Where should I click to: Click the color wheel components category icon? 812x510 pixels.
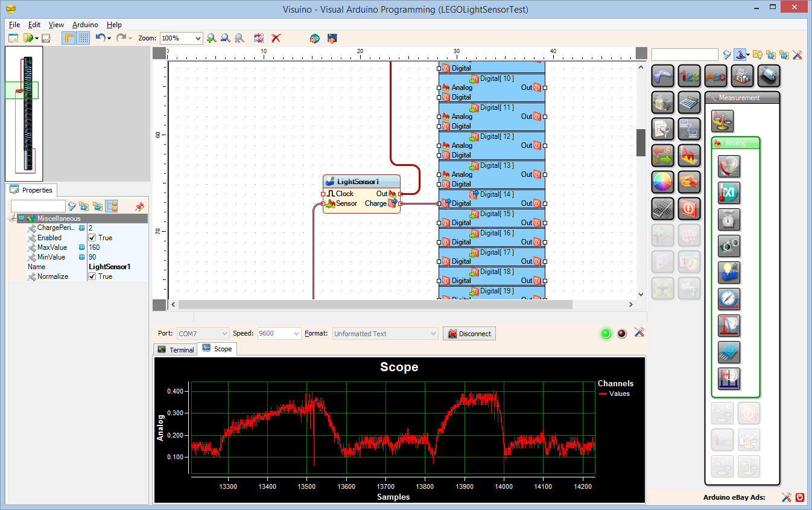click(662, 182)
